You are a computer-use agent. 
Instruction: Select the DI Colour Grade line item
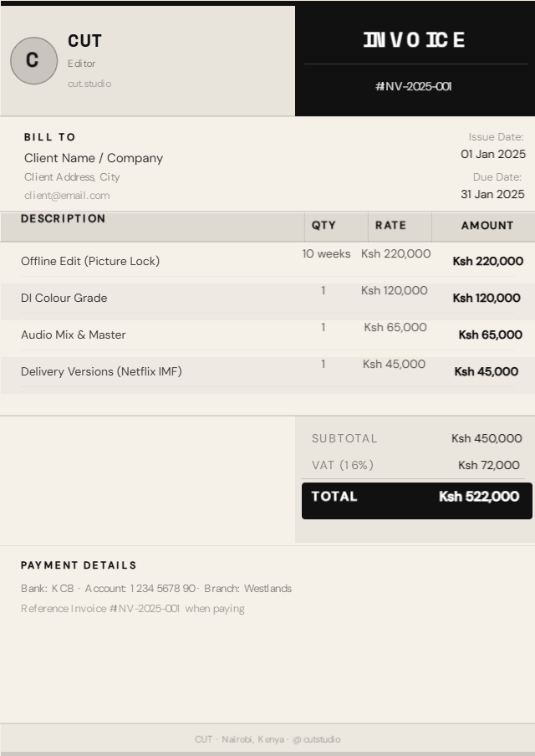point(64,298)
